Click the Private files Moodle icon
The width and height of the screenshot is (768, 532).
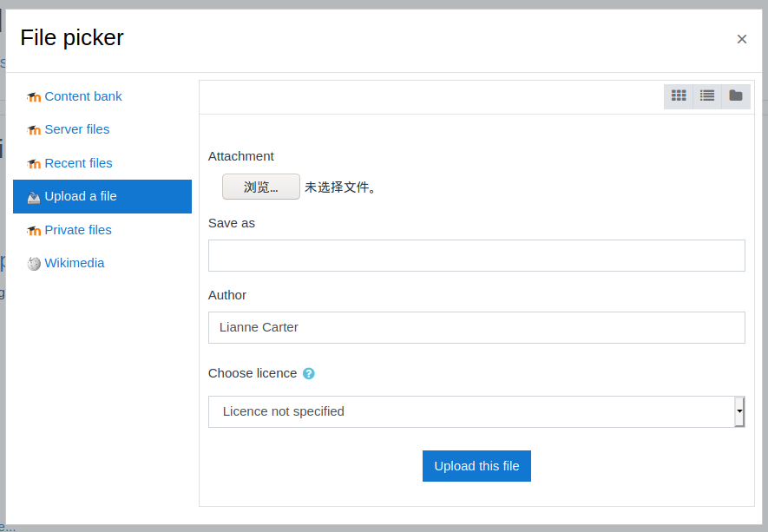pos(34,230)
